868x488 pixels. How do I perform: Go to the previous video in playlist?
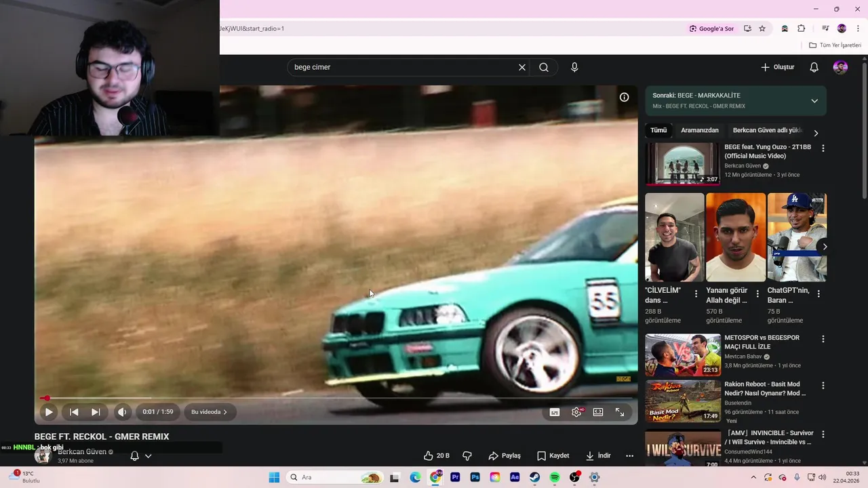pos(74,412)
